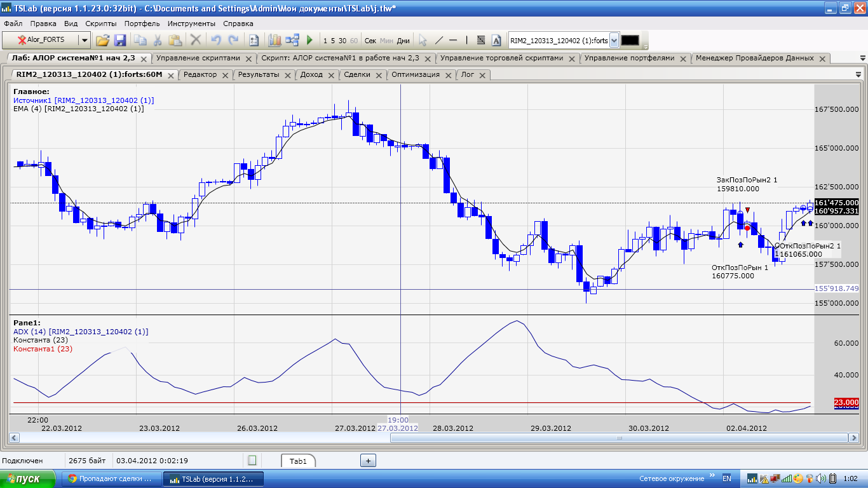This screenshot has height=488, width=868.
Task: Click the Open folder toolbar icon
Action: coord(102,40)
